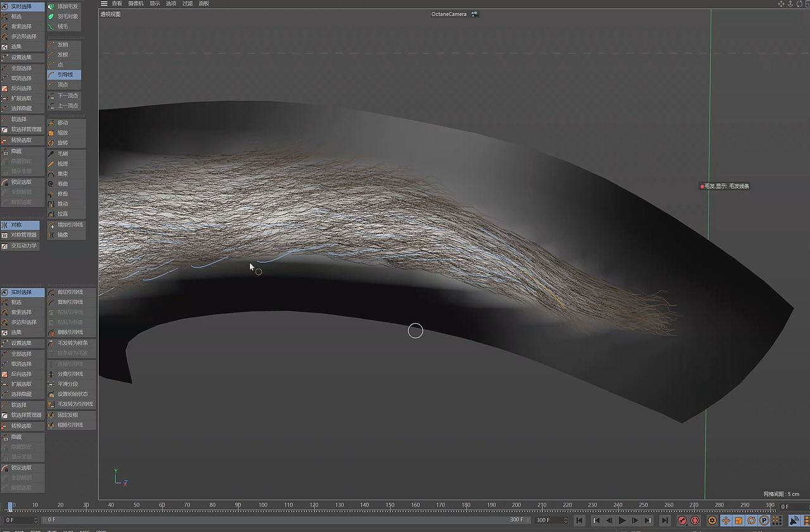810x532 pixels.
Task: Activate 顶点 (vertex) hair mode
Action: 64,85
